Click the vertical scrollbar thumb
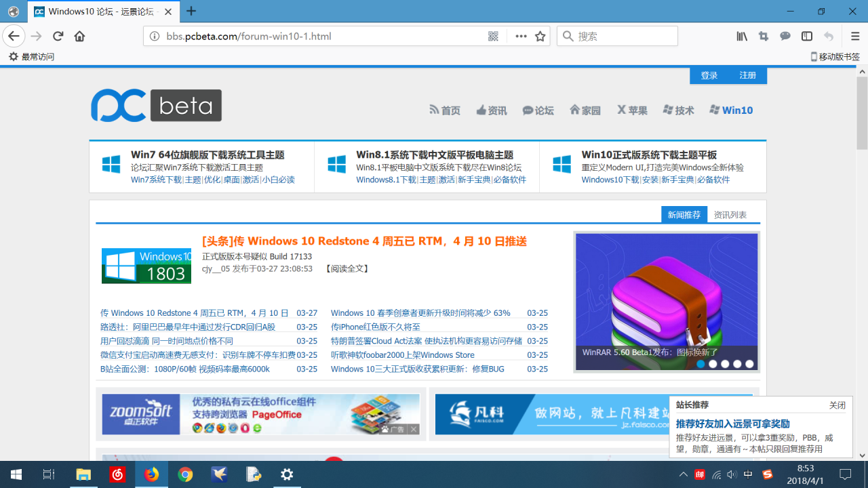868x488 pixels. [x=862, y=113]
